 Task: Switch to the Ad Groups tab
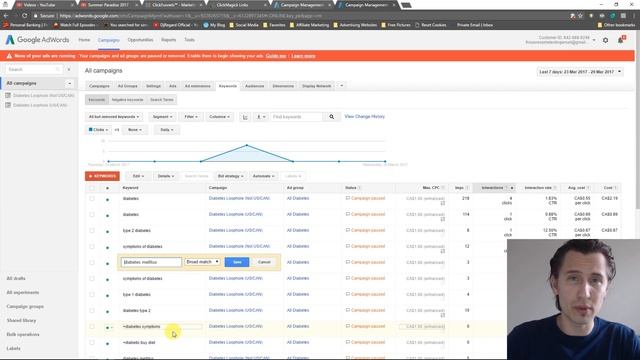tap(127, 86)
